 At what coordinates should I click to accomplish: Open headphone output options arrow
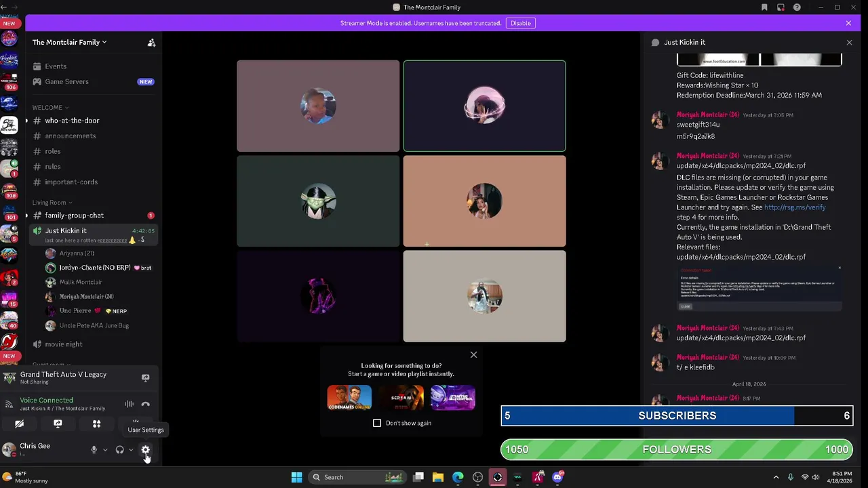(131, 449)
